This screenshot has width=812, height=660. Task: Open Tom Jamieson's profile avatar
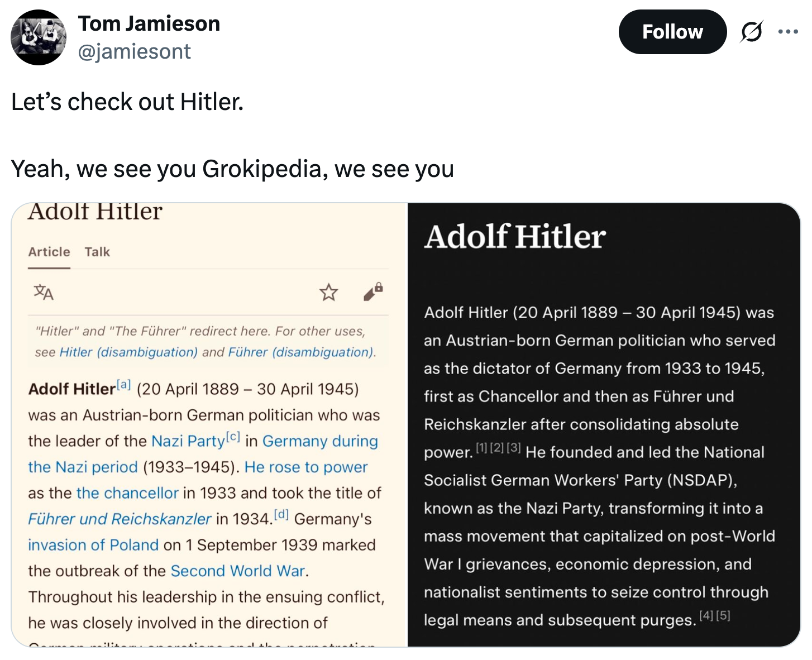point(39,37)
